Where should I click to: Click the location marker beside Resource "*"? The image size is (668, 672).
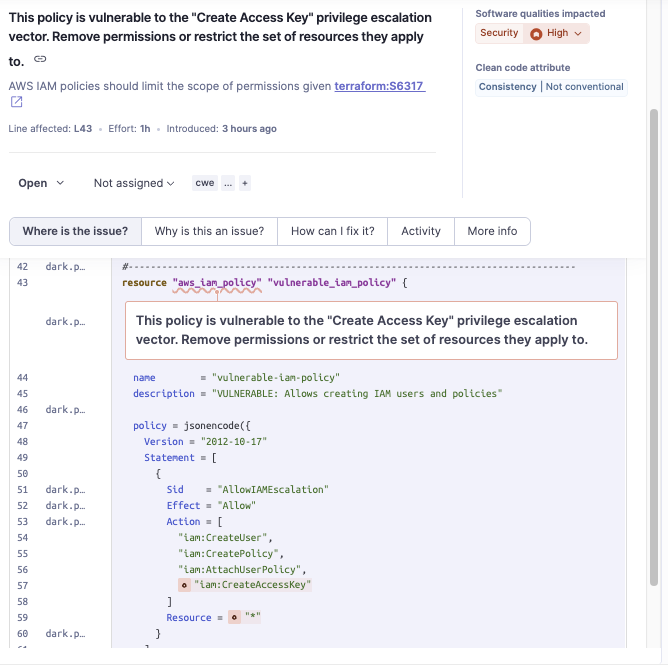234,618
